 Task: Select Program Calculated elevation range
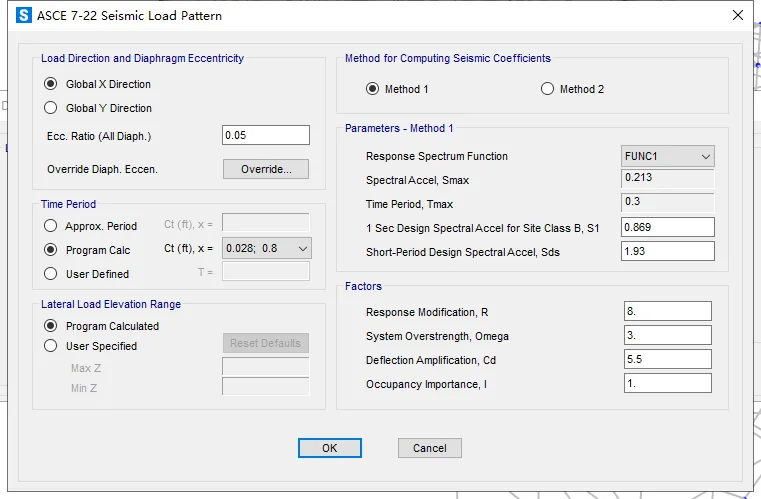pyautogui.click(x=50, y=326)
